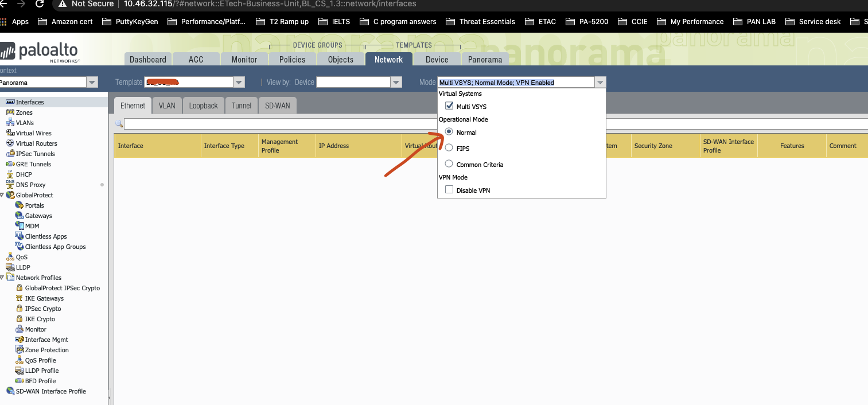Click the search magnifier icon
This screenshot has height=405, width=868.
click(x=119, y=124)
